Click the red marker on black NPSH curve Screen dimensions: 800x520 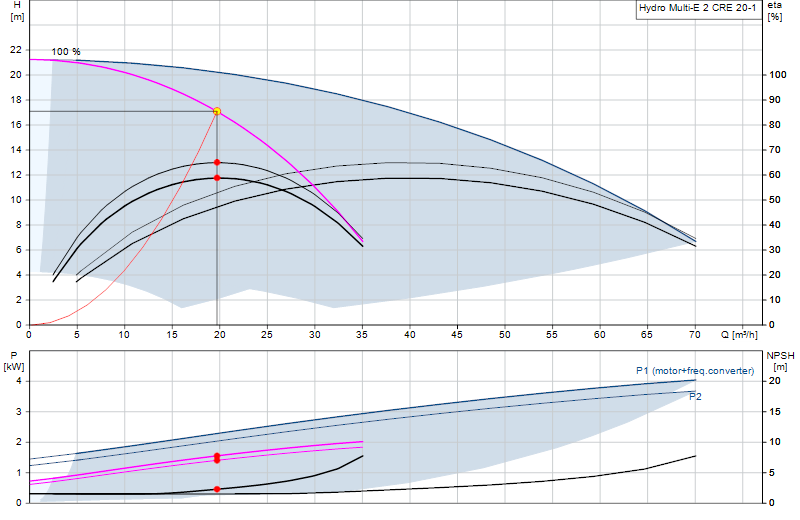tap(217, 489)
